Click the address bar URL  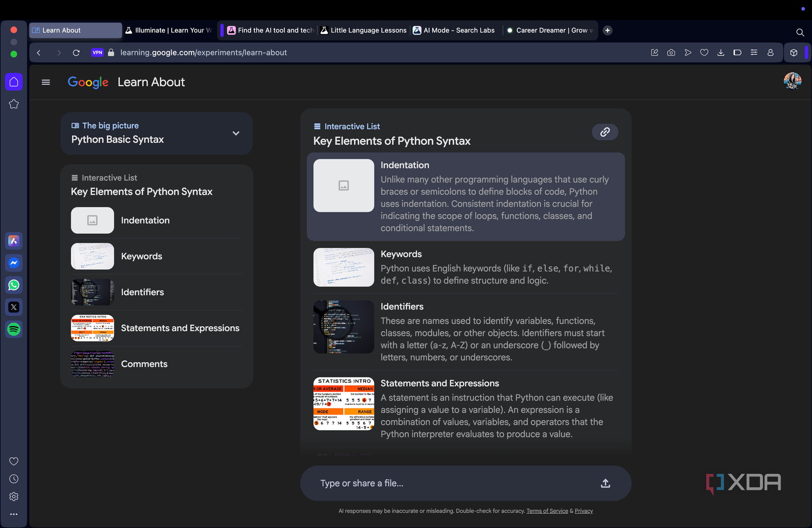coord(204,53)
